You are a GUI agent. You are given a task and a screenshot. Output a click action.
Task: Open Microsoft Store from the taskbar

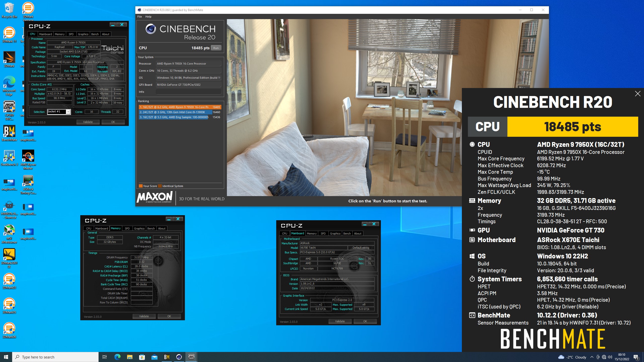[x=142, y=357]
